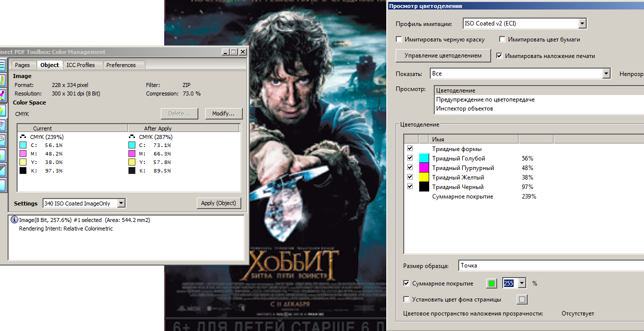644x331 pixels.
Task: Toggle the Суммарное покрытие checkbox
Action: (x=406, y=283)
